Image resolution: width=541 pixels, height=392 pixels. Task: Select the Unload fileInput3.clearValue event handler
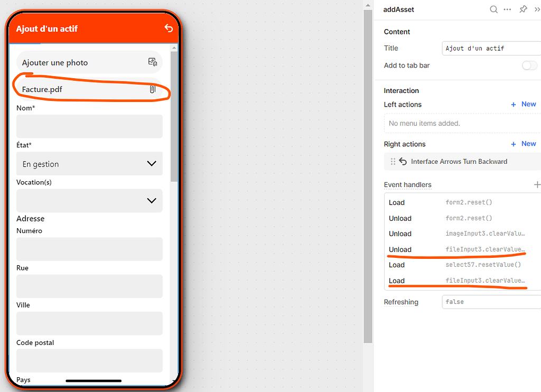click(x=460, y=249)
